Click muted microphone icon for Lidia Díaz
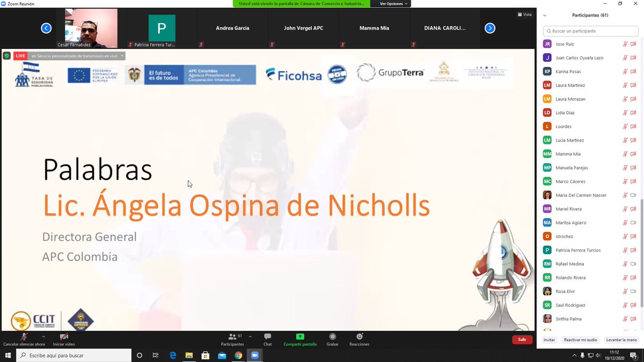Image resolution: width=644 pixels, height=362 pixels. pos(625,113)
